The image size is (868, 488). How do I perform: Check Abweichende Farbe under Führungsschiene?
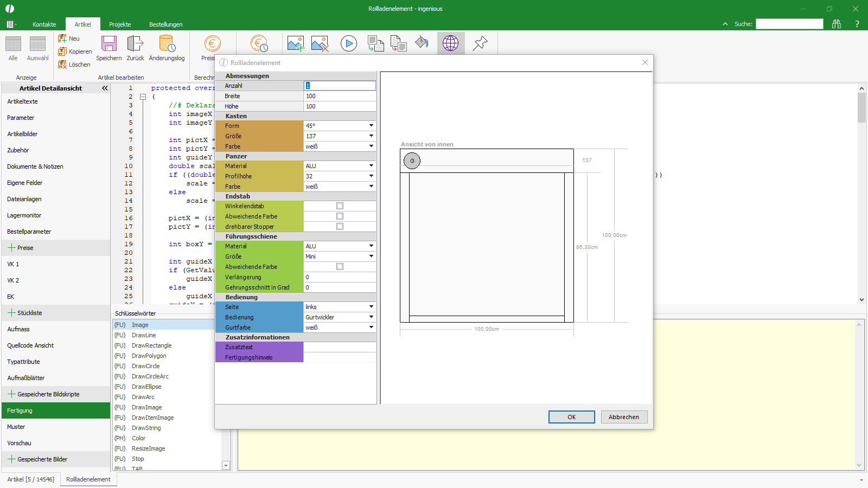coord(340,267)
